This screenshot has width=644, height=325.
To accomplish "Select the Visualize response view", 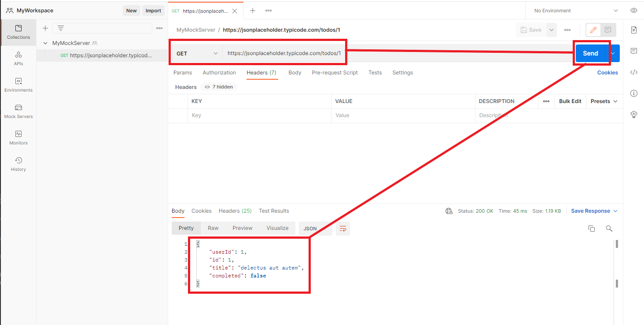I will click(277, 228).
